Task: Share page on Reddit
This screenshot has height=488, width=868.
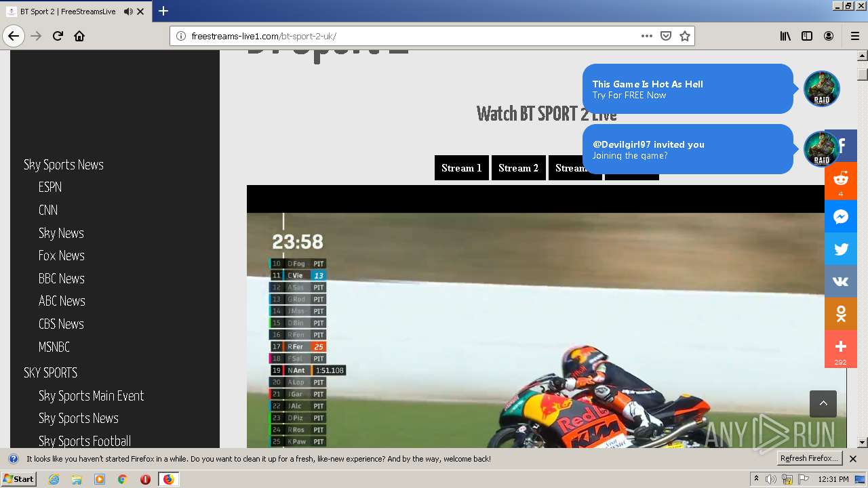Action: point(841,181)
